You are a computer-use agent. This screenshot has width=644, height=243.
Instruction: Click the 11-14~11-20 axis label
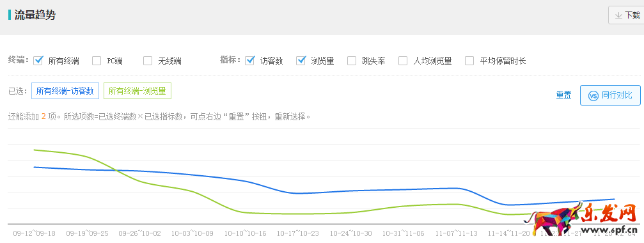click(509, 233)
